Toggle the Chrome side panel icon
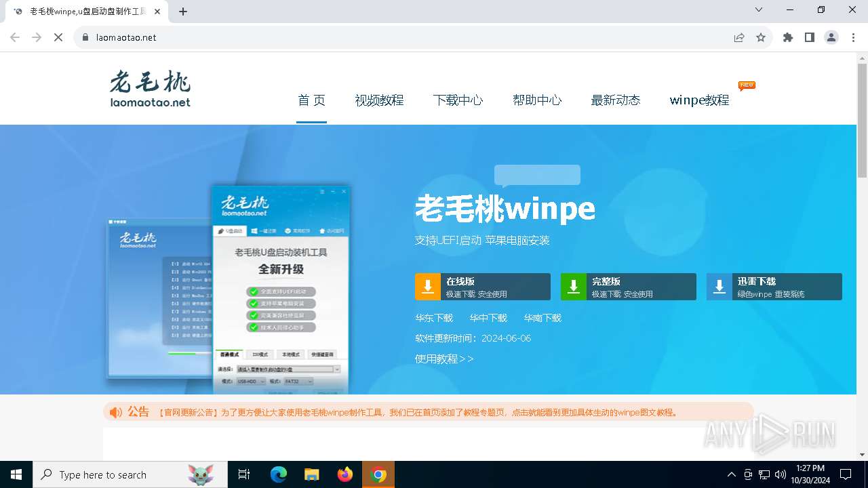The height and width of the screenshot is (488, 868). 810,37
